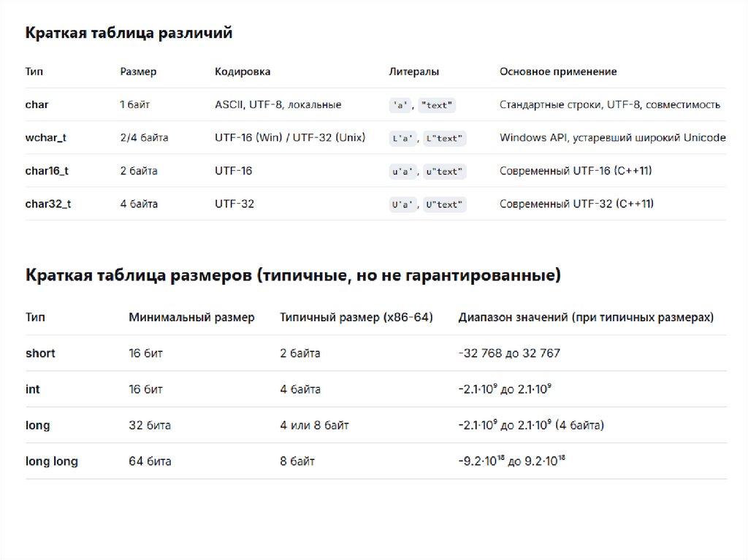Select the char type row label
This screenshot has width=748, height=560.
pyautogui.click(x=37, y=104)
